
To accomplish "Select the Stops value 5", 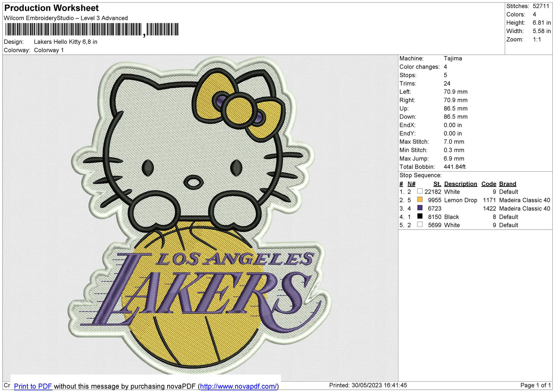I will point(446,75).
